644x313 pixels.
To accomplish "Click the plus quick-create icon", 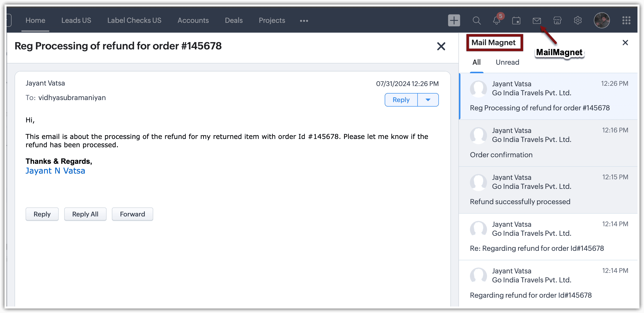I will click(454, 20).
